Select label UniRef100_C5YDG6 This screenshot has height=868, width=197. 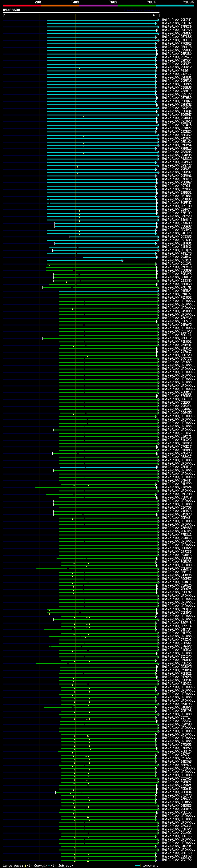point(177,189)
